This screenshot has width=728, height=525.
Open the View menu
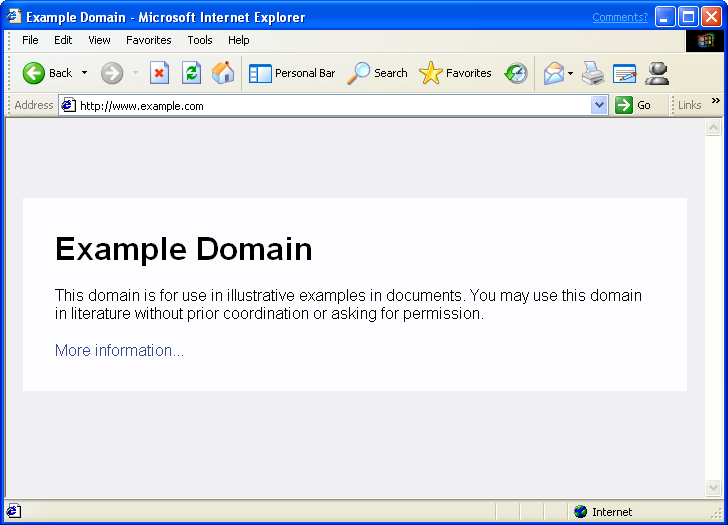99,40
